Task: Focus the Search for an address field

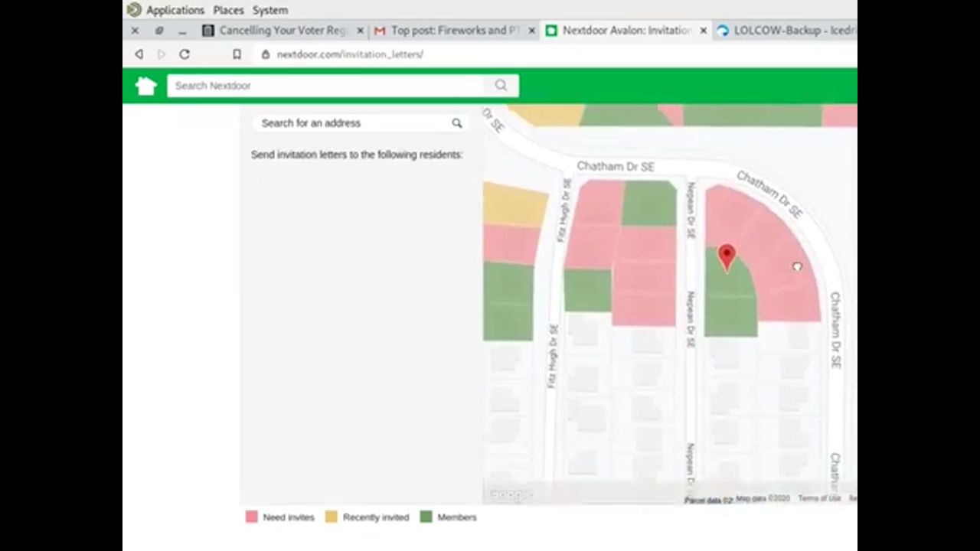Action: click(x=352, y=123)
